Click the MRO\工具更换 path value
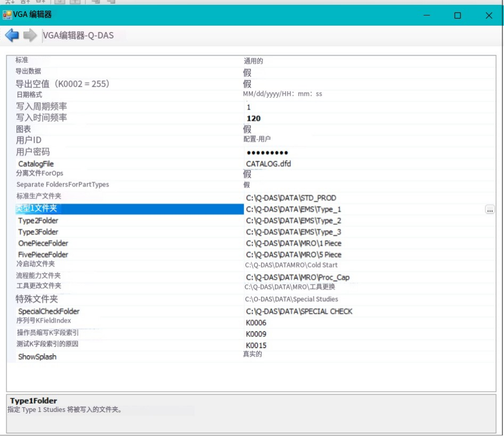 click(x=290, y=287)
